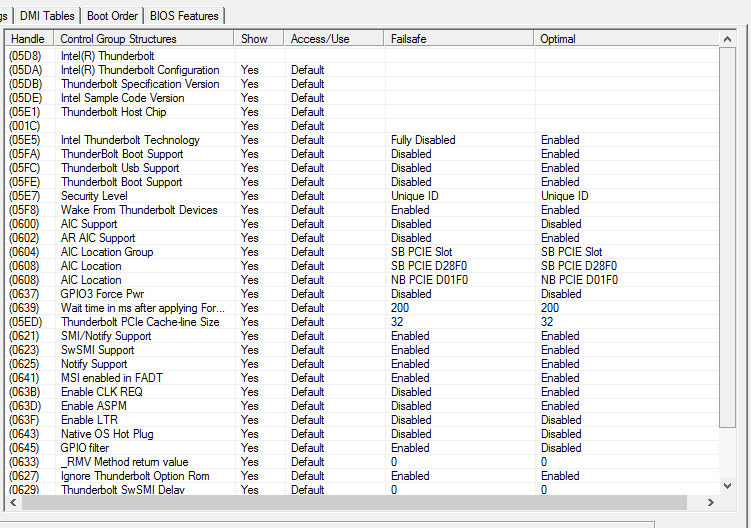Select Enable LTR entry
This screenshot has width=751, height=528.
coord(89,420)
